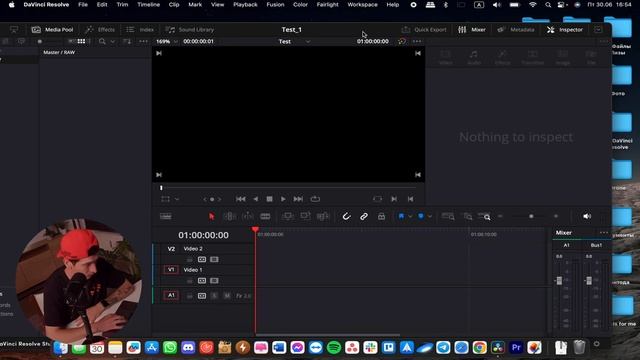This screenshot has height=360, width=640.
Task: Open the Media Pool panel
Action: [x=53, y=29]
